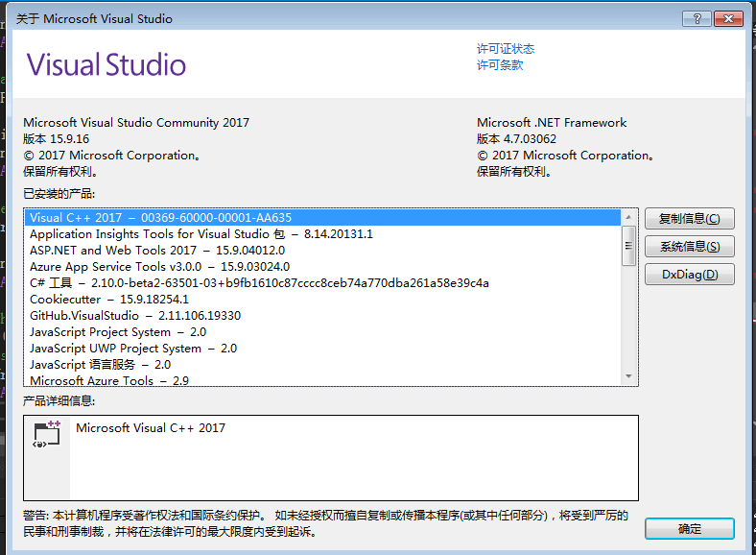
Task: Click the scrollbar thumb of the products list
Action: pyautogui.click(x=628, y=246)
